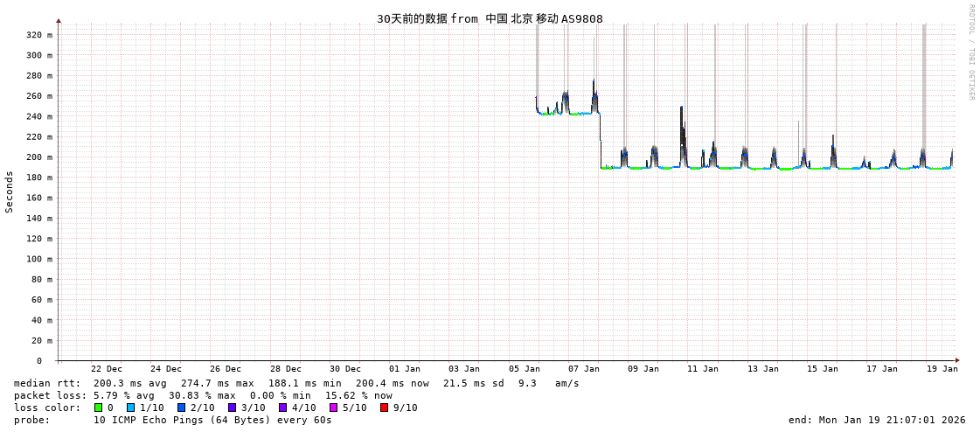Select the blue 2/10 loss swatch

181,408
